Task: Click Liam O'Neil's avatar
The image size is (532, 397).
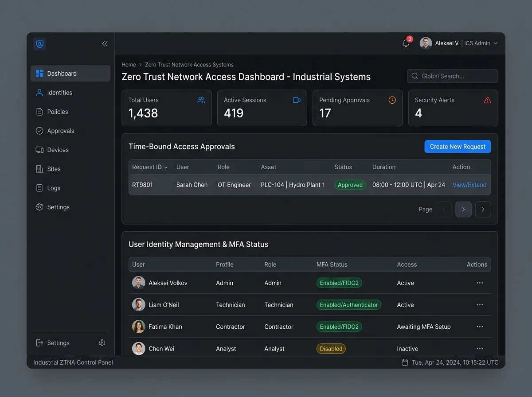Action: point(139,305)
